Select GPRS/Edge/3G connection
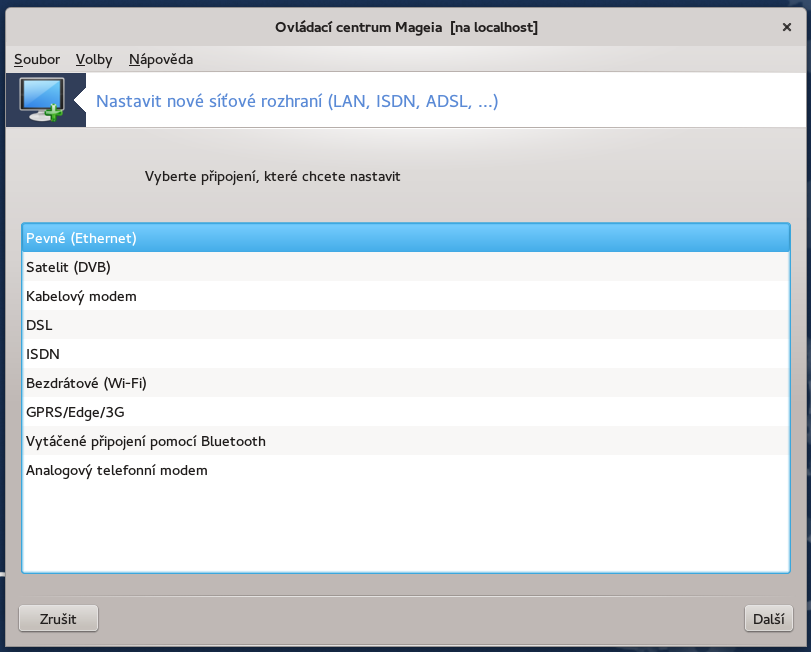 [x=406, y=412]
